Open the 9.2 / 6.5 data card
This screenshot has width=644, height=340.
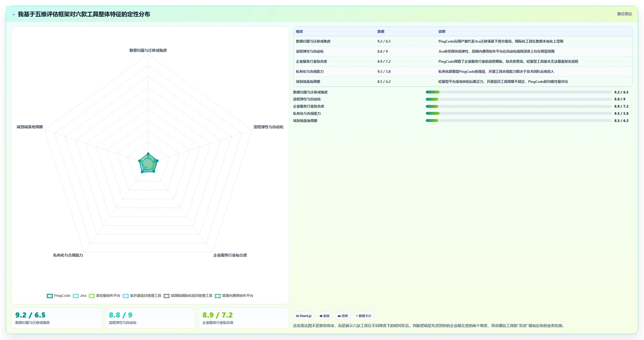(x=57, y=318)
